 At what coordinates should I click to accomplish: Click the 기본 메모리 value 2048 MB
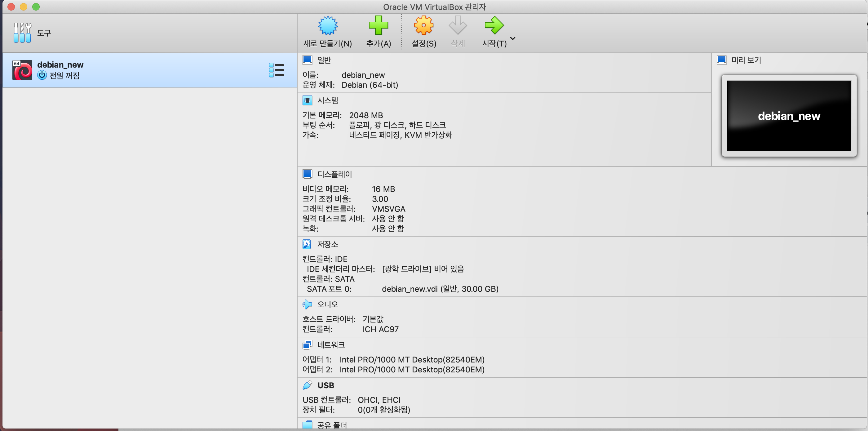coord(366,115)
